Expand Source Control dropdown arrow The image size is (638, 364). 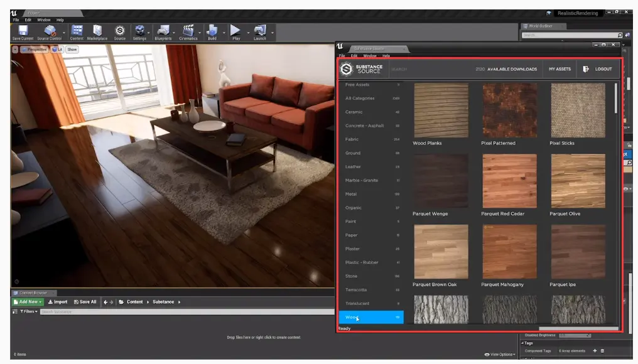tap(64, 33)
